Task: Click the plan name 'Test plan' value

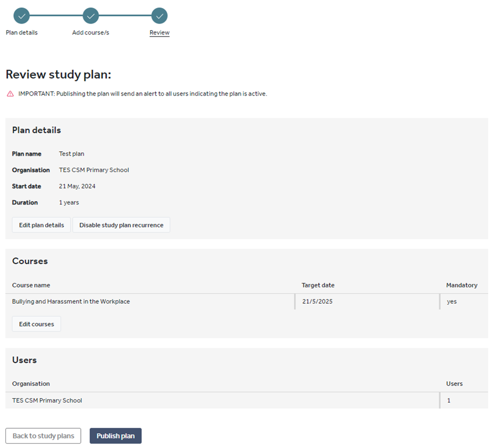Action: pyautogui.click(x=72, y=154)
